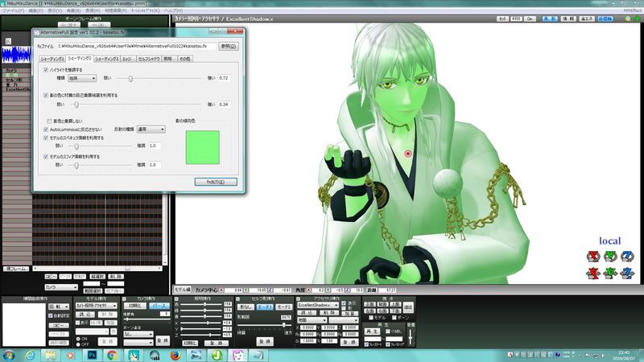
Task: Open the model selection dropdown in model panel
Action: pyautogui.click(x=96, y=306)
